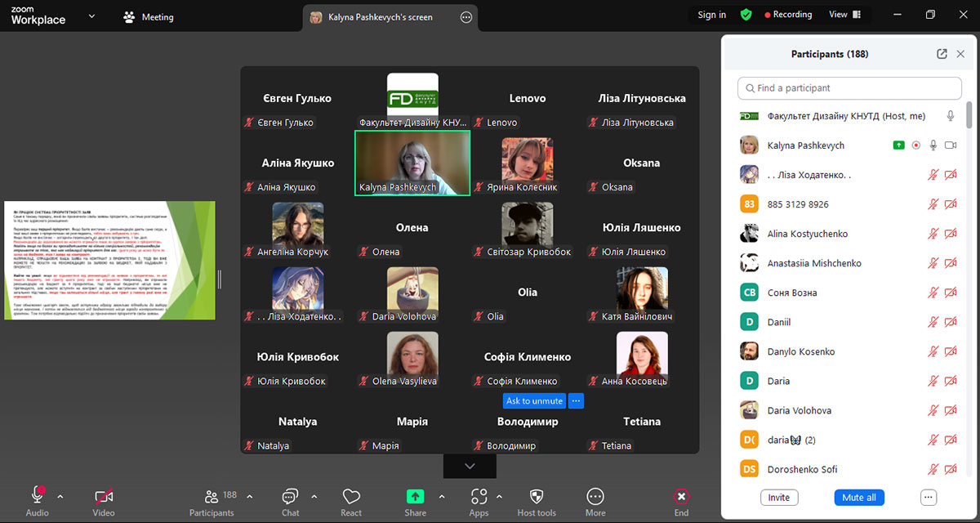980x523 pixels.
Task: Open the Zoom Workplace dropdown arrow
Action: point(91,16)
